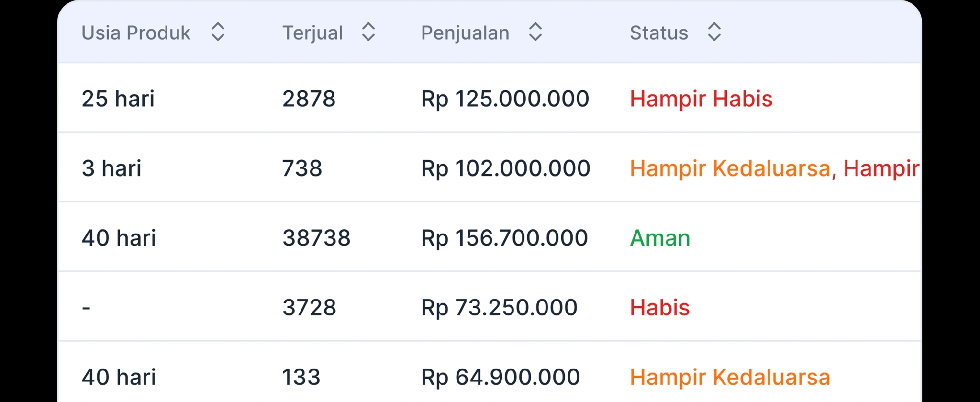Click the down arrow of the Penjualan sorter
This screenshot has height=402, width=980.
(x=535, y=38)
